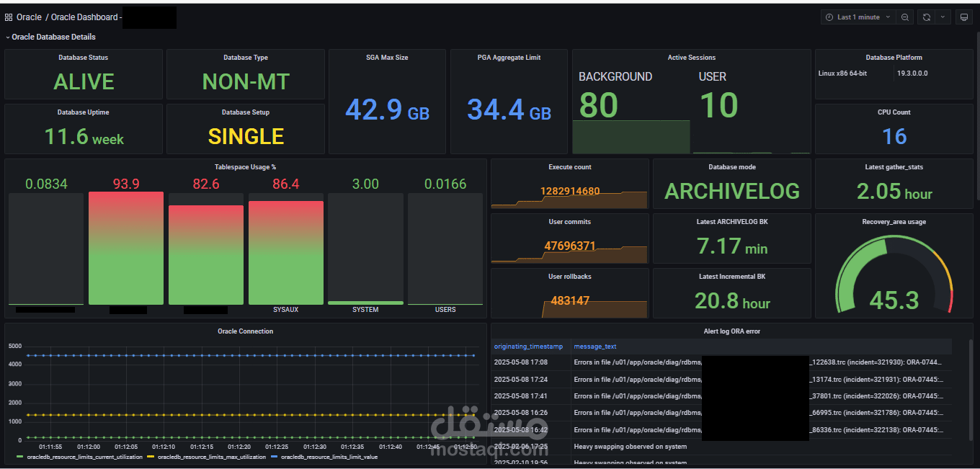This screenshot has width=980, height=469.
Task: Click the Tablespace Usage % panel title
Action: [x=246, y=167]
